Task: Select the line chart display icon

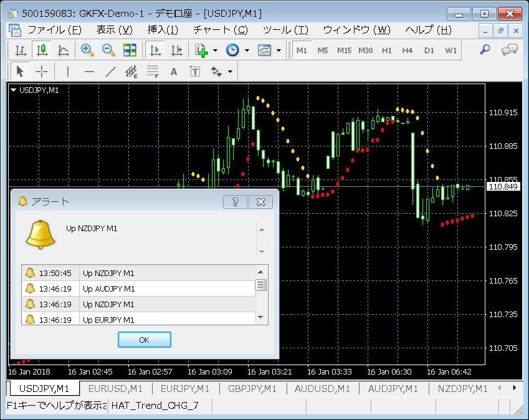Action: [63, 50]
